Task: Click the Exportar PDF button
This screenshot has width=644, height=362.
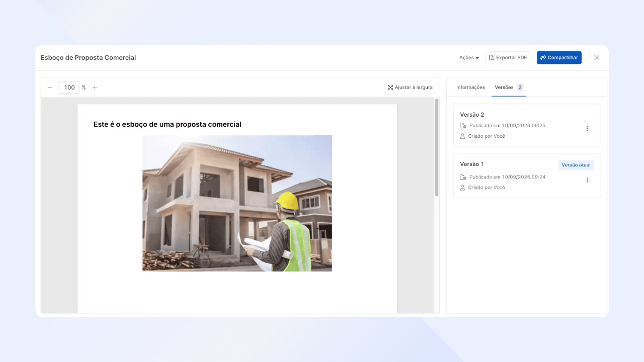Action: 508,58
